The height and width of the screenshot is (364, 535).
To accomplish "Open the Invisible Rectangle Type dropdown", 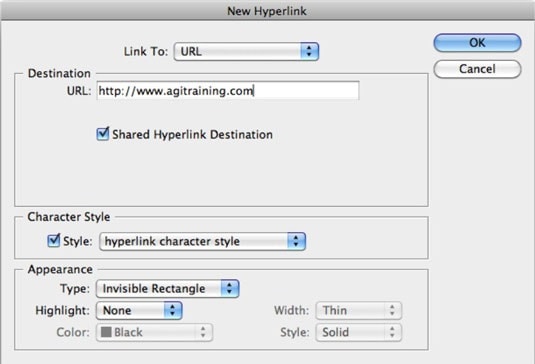I will point(168,289).
